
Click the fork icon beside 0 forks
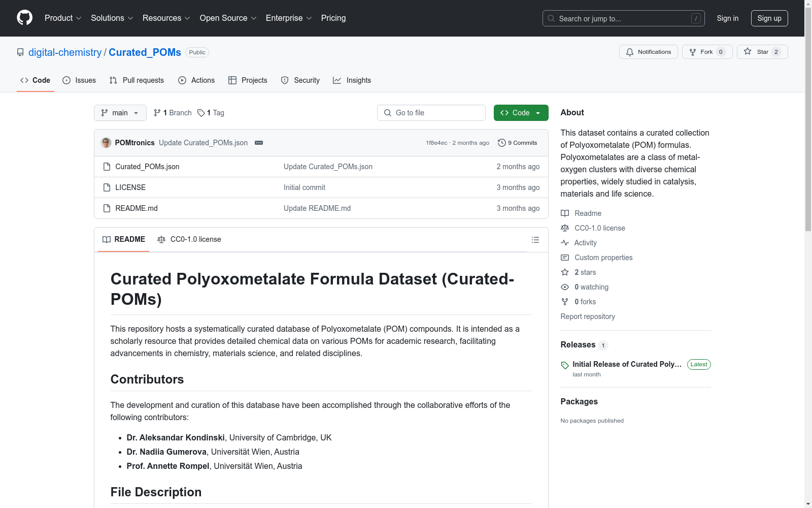coord(565,302)
